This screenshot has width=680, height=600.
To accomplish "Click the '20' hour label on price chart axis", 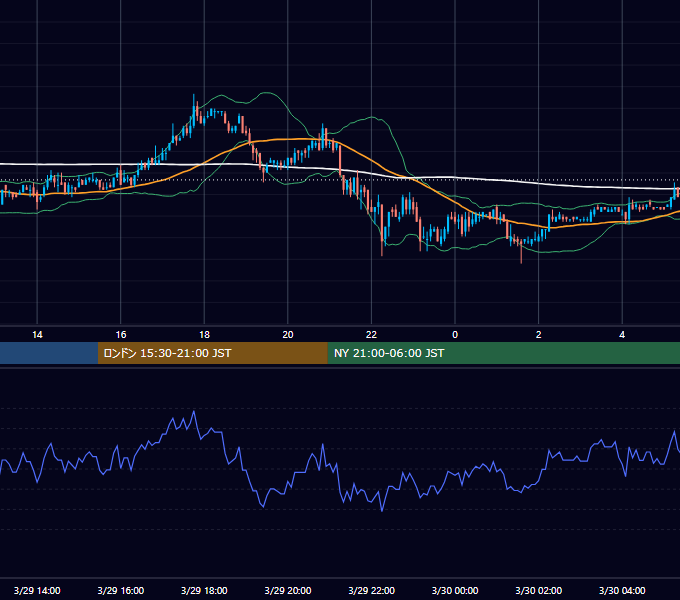I will (288, 335).
